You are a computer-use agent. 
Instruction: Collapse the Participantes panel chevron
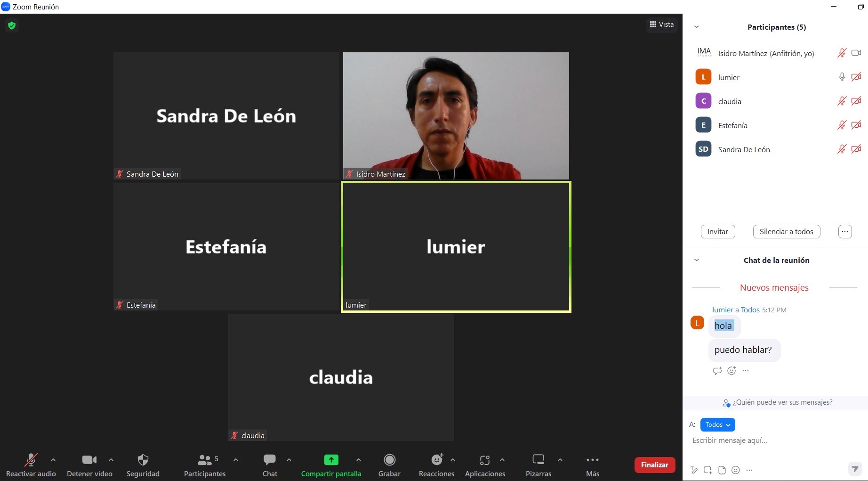click(x=697, y=27)
